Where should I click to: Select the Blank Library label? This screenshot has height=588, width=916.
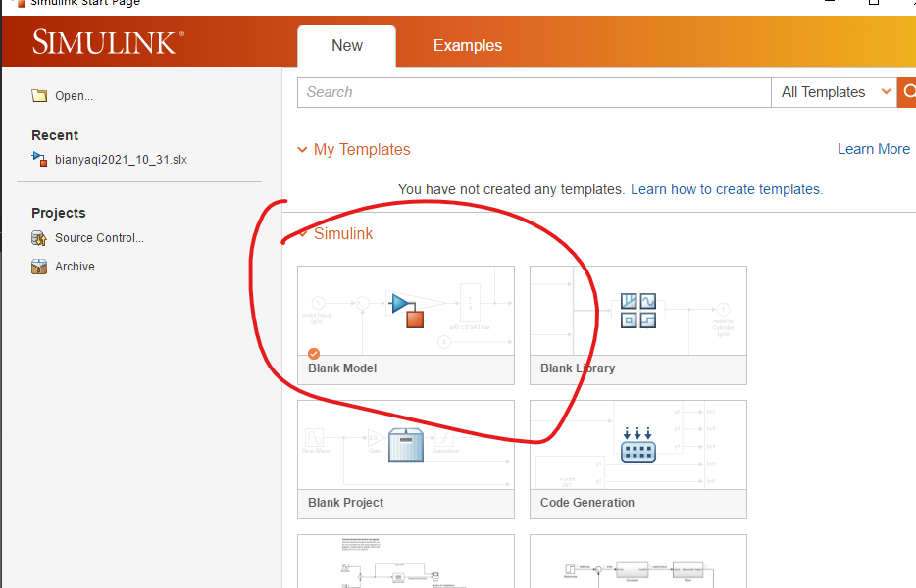[x=578, y=368]
